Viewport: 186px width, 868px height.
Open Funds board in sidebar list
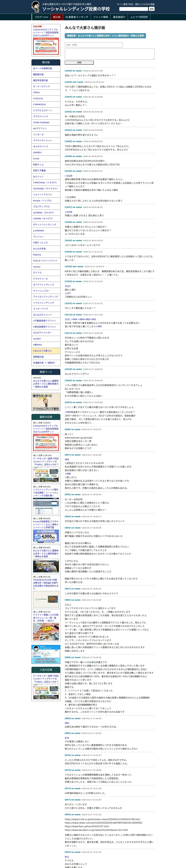point(46,158)
